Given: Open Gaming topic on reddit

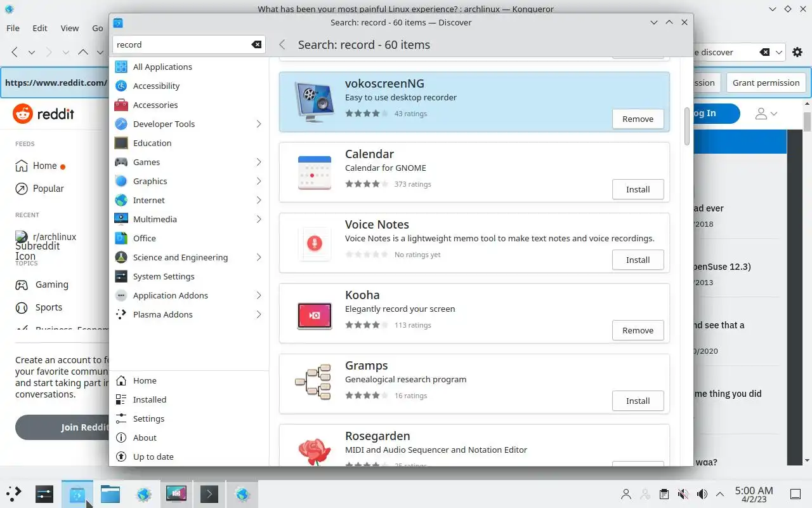Looking at the screenshot, I should (x=42, y=284).
